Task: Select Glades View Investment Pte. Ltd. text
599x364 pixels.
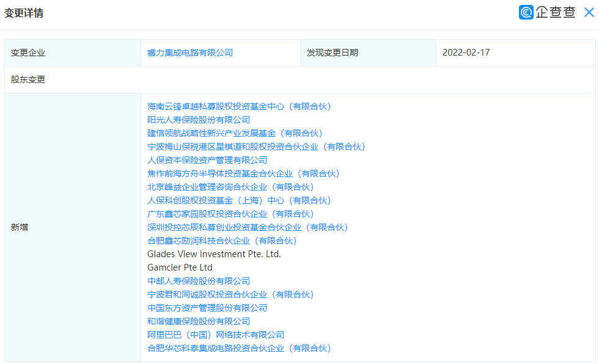Action: [x=214, y=254]
